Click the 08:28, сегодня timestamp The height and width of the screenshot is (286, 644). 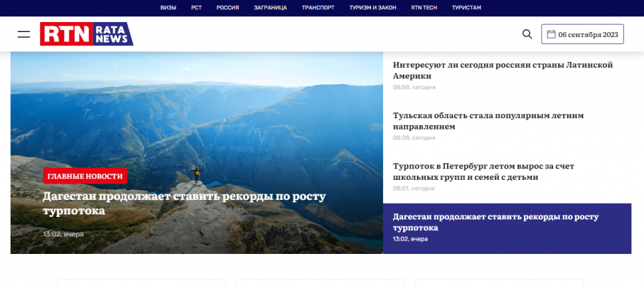(414, 138)
